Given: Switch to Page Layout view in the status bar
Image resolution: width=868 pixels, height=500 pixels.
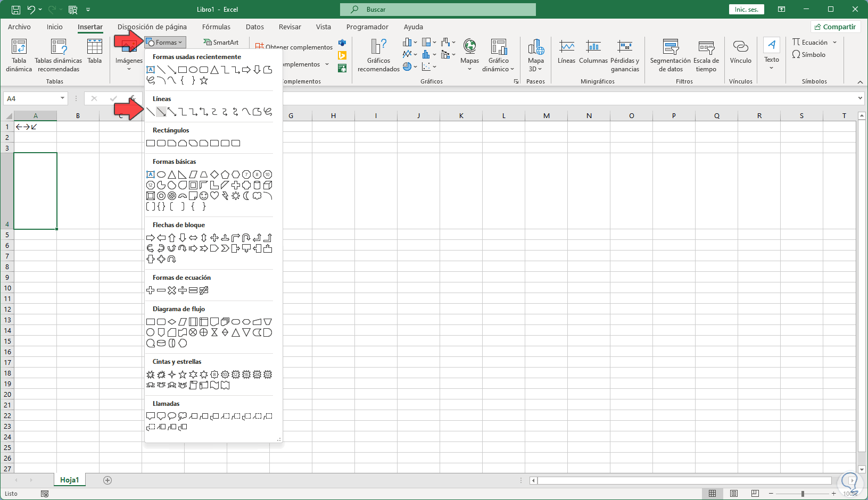Looking at the screenshot, I should coord(734,494).
